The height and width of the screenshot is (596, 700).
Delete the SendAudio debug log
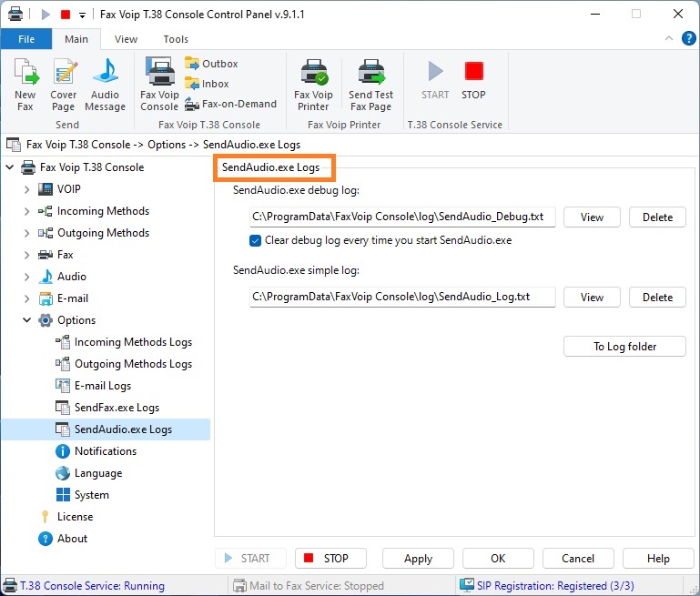[x=657, y=217]
